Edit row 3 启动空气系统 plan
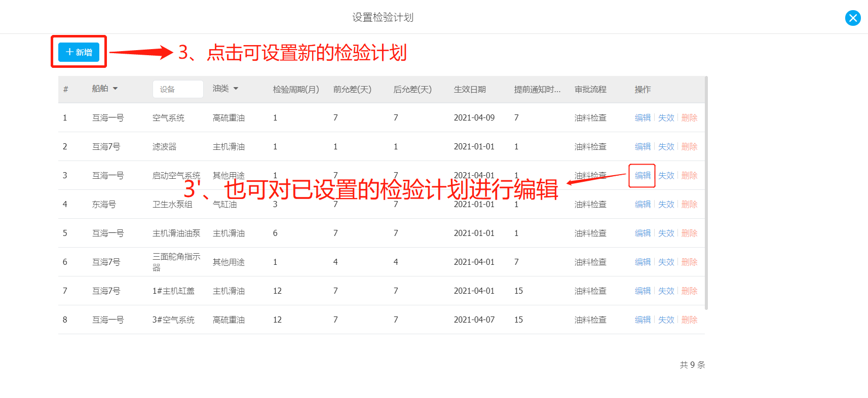Viewport: 868px width, 398px height. click(643, 175)
